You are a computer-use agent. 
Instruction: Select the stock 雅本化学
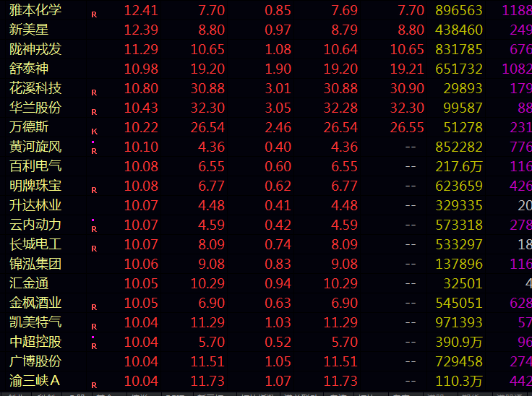pos(35,10)
